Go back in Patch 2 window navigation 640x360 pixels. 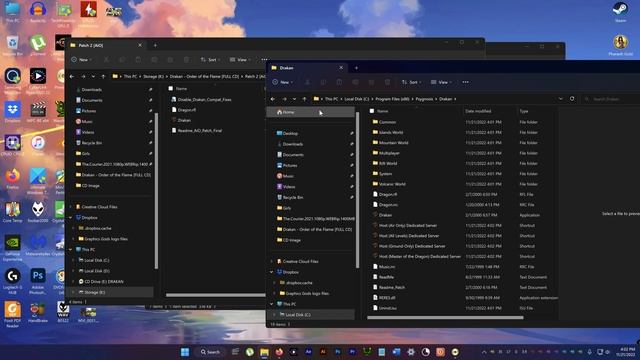72,76
